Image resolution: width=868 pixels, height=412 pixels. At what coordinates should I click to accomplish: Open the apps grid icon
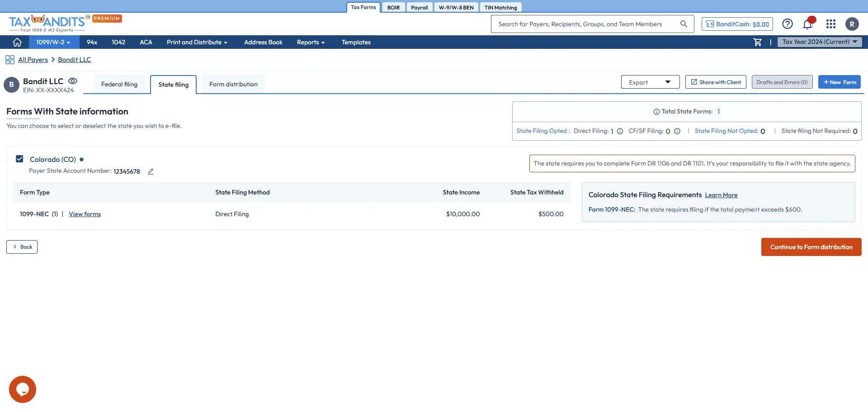[x=831, y=24]
